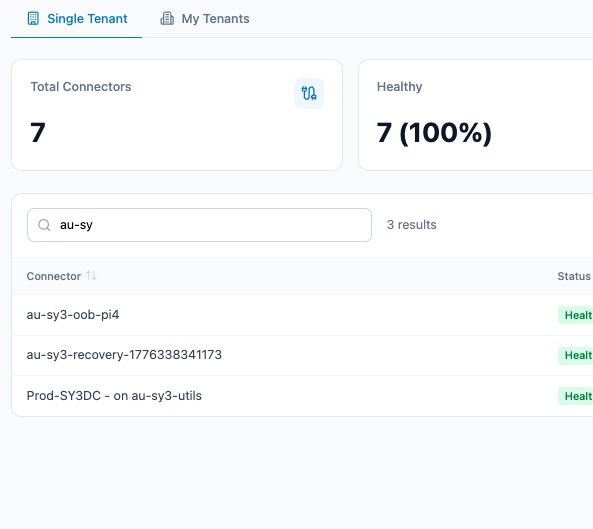Click the Connector column header
Screen dimensions: 593x529
click(x=54, y=276)
